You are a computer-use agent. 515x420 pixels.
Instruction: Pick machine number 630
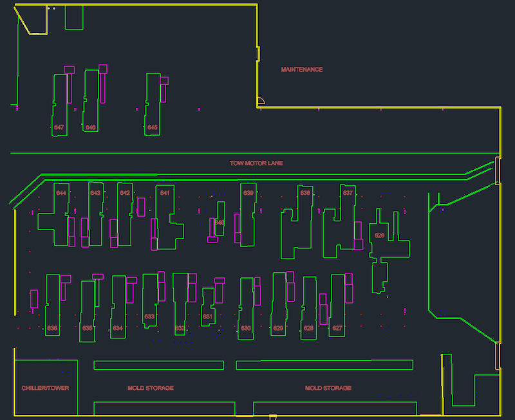[246, 329]
